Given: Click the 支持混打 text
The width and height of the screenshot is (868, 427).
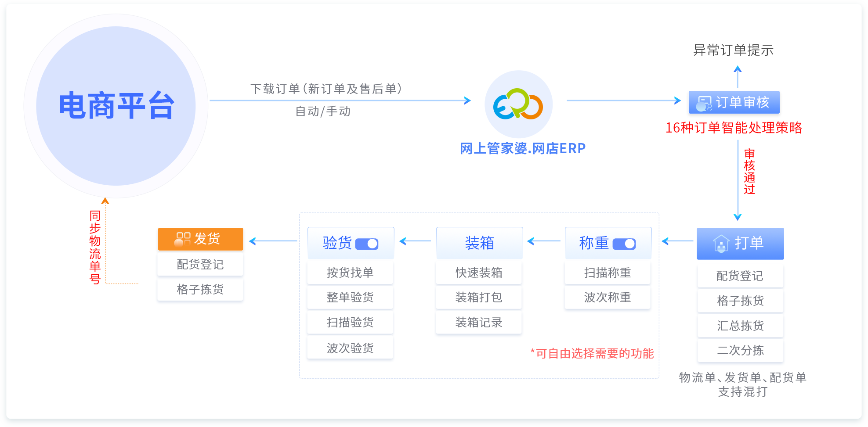Looking at the screenshot, I should pyautogui.click(x=743, y=391).
